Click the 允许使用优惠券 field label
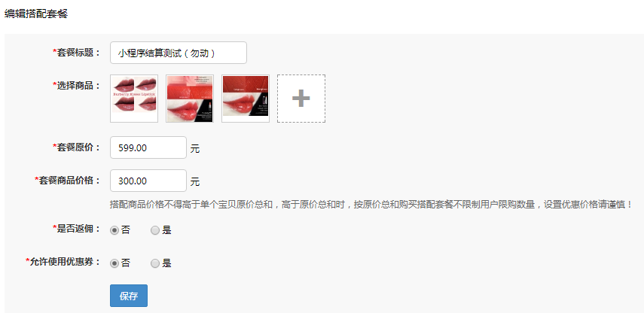This screenshot has width=644, height=313. point(63,262)
